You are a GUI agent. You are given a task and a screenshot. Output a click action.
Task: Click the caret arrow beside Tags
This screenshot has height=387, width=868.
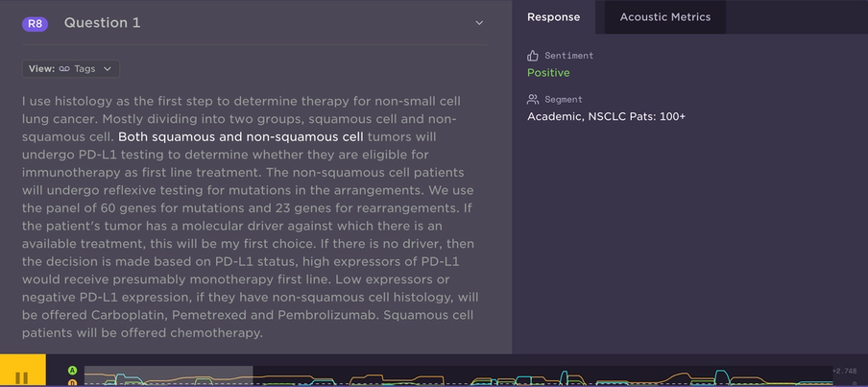point(108,69)
